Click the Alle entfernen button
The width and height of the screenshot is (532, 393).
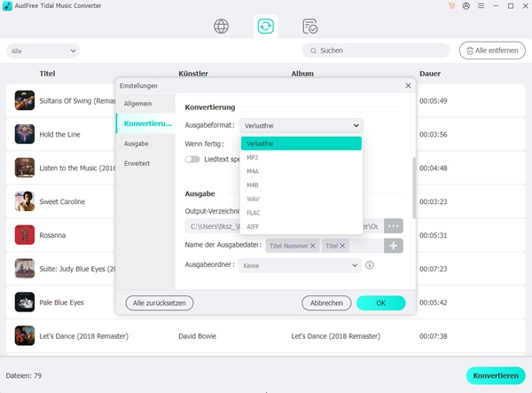(492, 51)
